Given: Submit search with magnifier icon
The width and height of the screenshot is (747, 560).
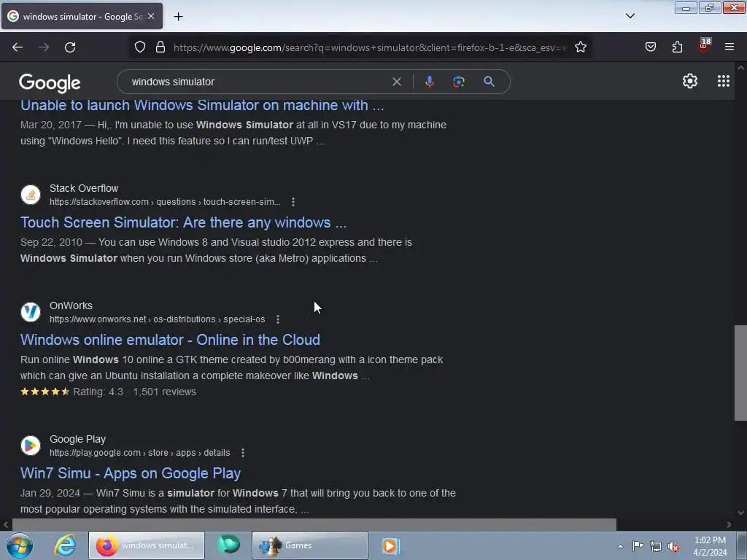Looking at the screenshot, I should click(489, 82).
